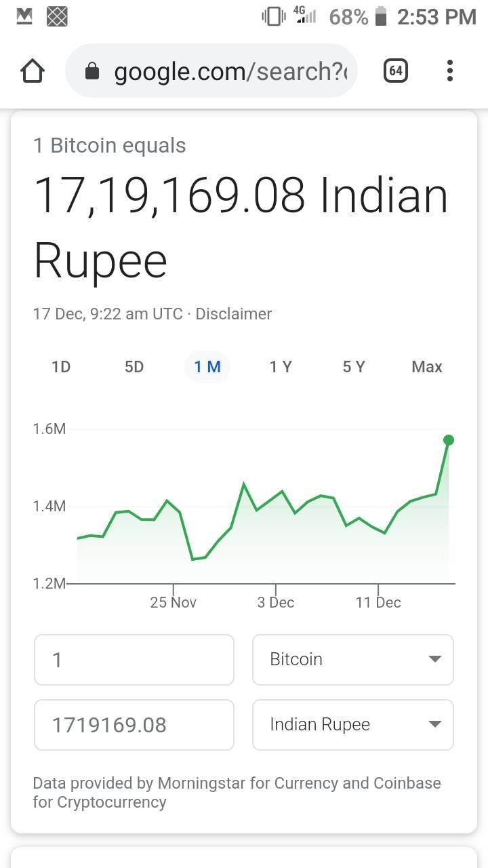Expand the Indian Rupee currency dropdown

pos(353,725)
